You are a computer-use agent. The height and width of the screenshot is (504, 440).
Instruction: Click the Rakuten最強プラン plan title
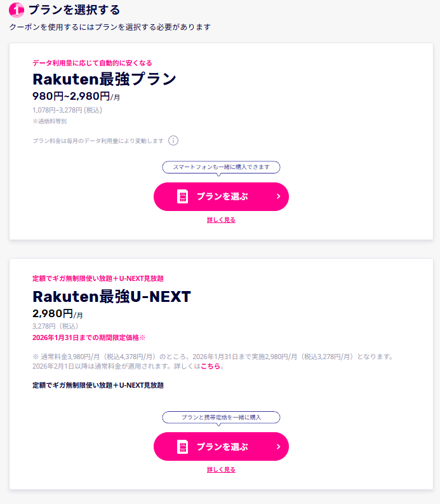coord(104,79)
